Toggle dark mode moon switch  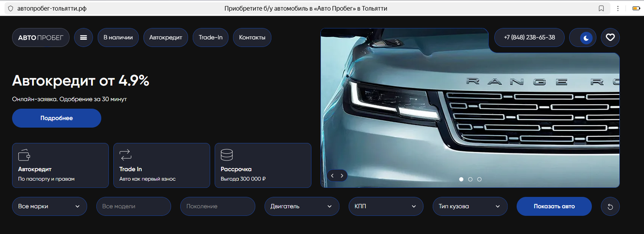pyautogui.click(x=583, y=38)
